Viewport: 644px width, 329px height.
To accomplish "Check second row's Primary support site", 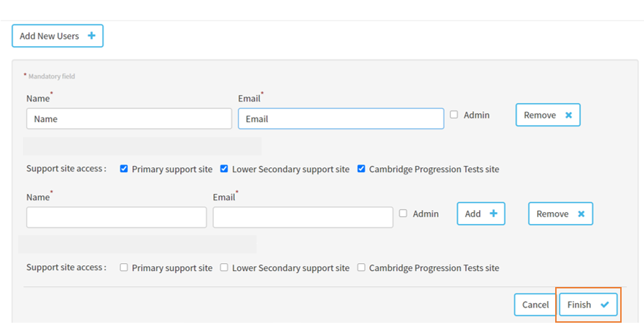I will [124, 267].
